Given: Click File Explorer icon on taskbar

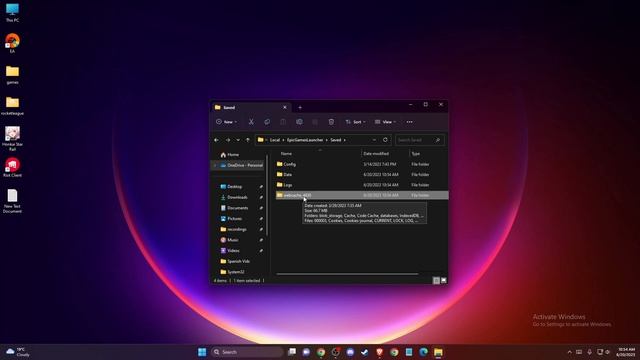Looking at the screenshot, I should coord(438,352).
